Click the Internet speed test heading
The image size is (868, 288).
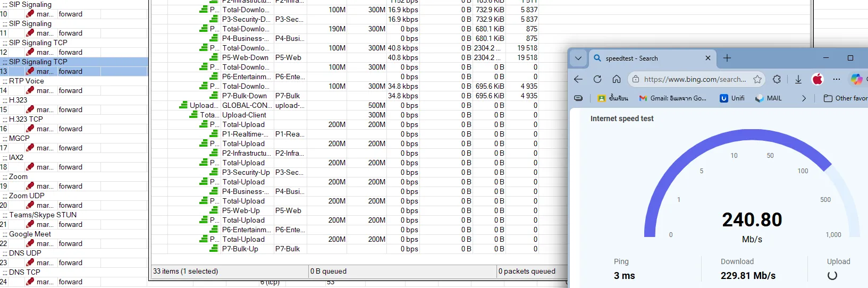click(622, 118)
